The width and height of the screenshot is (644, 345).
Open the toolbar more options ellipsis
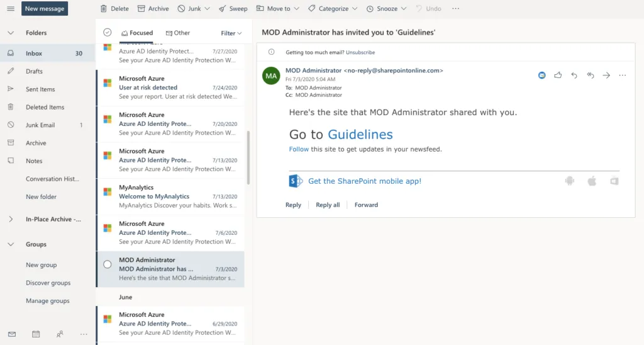pyautogui.click(x=455, y=9)
